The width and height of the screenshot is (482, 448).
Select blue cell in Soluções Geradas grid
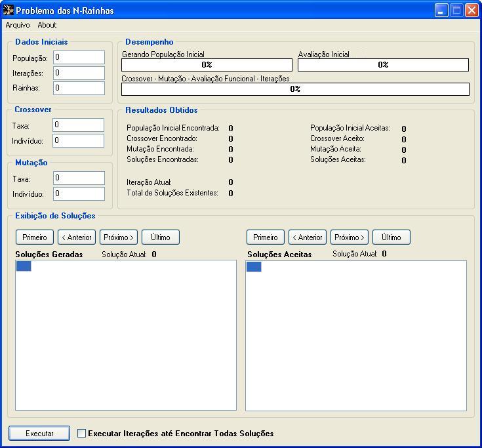pyautogui.click(x=24, y=266)
